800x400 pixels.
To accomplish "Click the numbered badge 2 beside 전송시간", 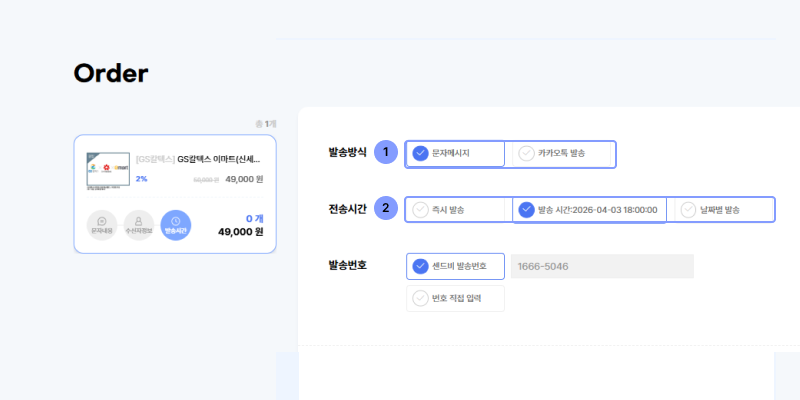I will pos(385,209).
